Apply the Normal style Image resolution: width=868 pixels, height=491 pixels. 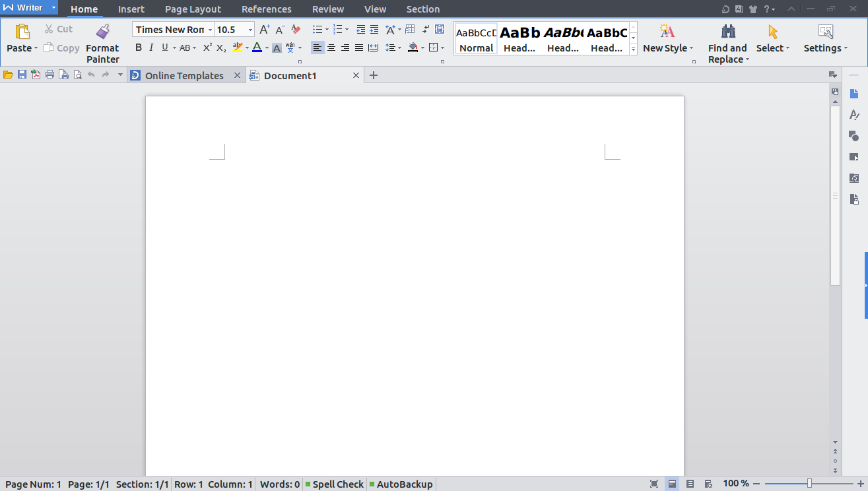[476, 38]
